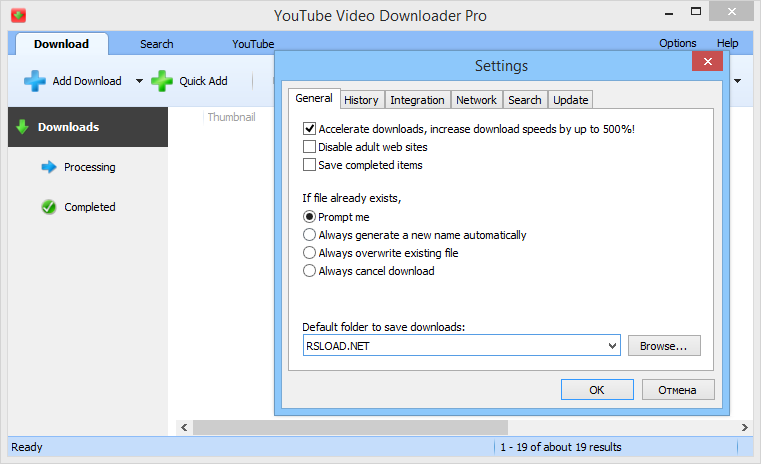
Task: Select Always overwrite existing file option
Action: tap(309, 252)
